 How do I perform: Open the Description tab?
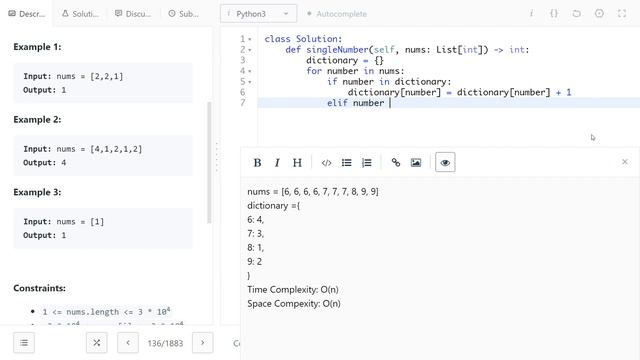tap(26, 14)
